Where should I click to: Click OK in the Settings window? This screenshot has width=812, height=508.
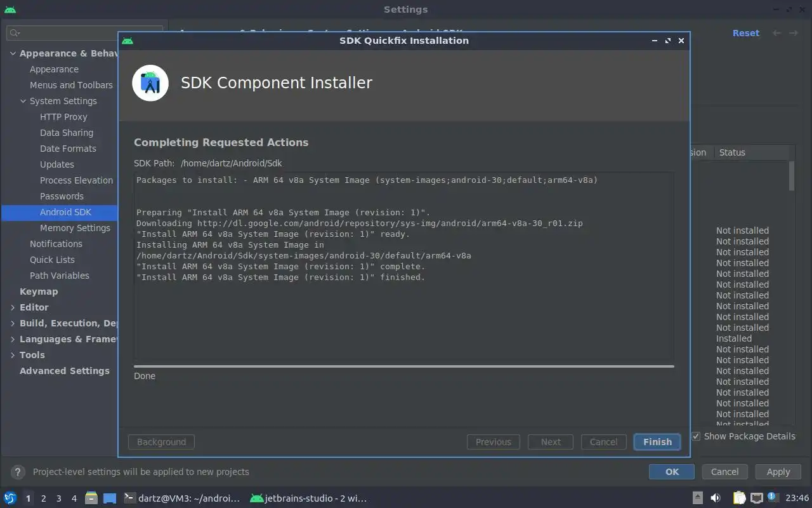tap(672, 472)
